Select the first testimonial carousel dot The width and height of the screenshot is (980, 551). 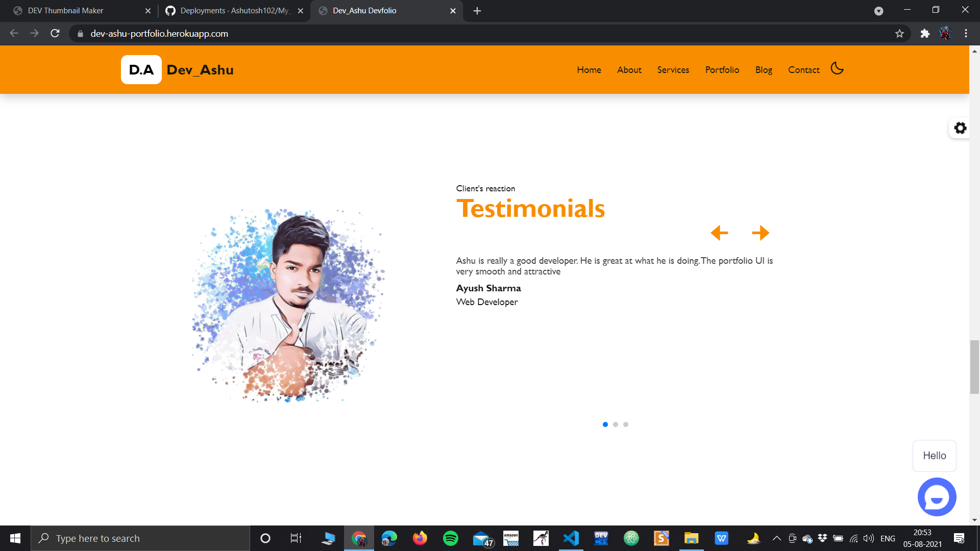(x=605, y=424)
